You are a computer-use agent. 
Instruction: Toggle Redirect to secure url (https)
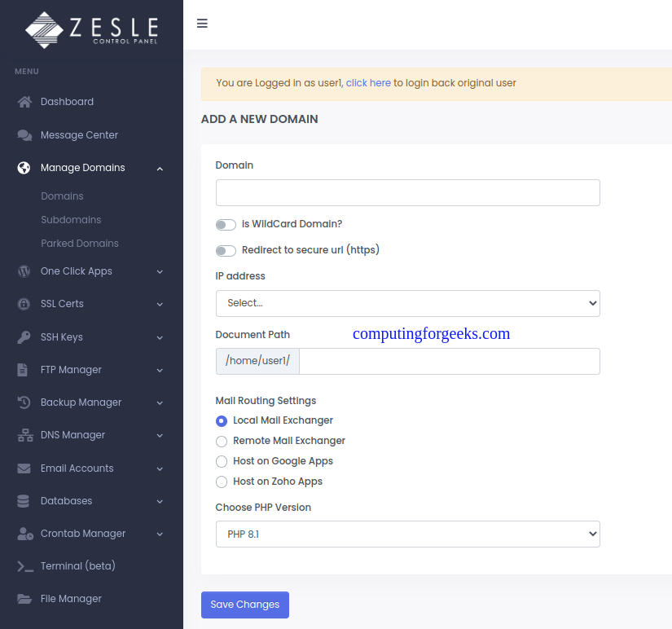coord(226,250)
